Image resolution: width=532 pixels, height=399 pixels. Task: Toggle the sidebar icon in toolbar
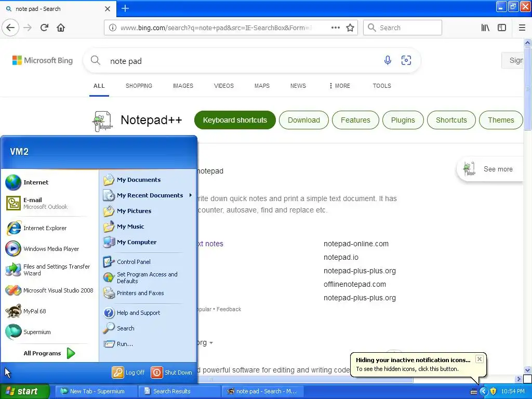tap(502, 28)
